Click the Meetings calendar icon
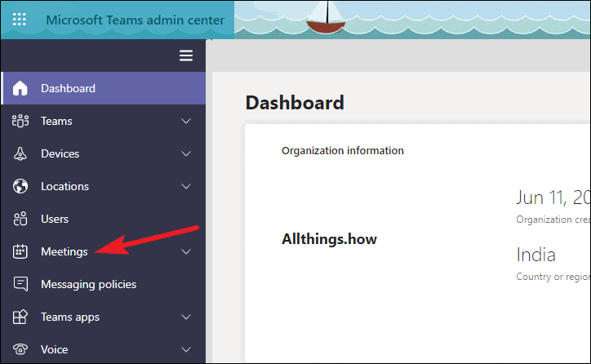This screenshot has height=364, width=591. coord(20,251)
